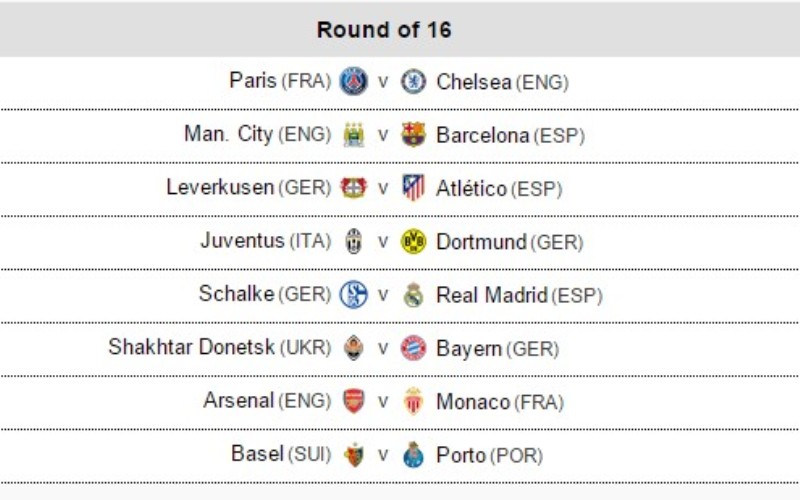Open the Real Madrid team link
This screenshot has width=800, height=500.
tap(491, 295)
